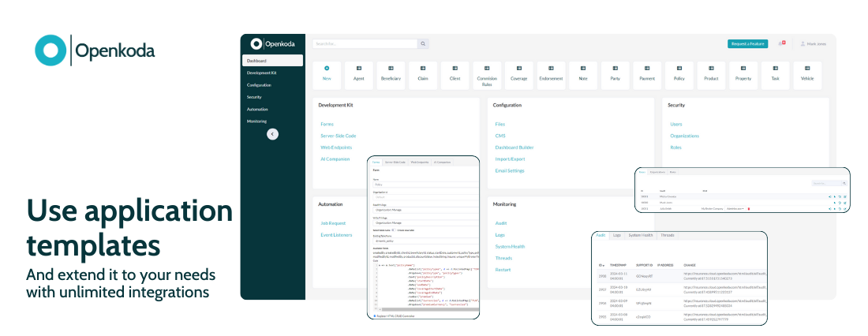The height and width of the screenshot is (336, 868).
Task: Open the Dashboard Builder link
Action: (x=514, y=147)
